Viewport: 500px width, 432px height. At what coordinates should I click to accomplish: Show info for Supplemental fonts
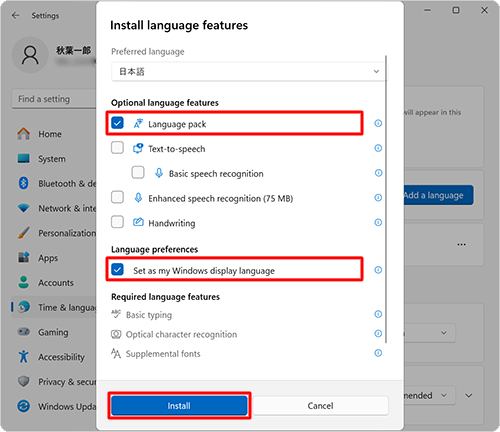click(378, 353)
